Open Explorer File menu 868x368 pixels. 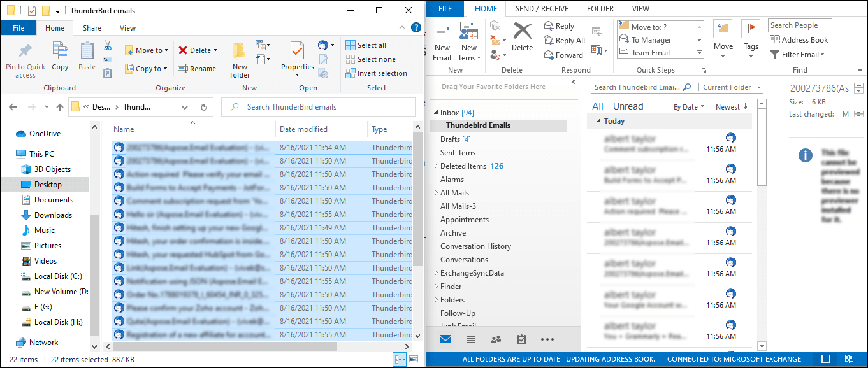click(18, 28)
